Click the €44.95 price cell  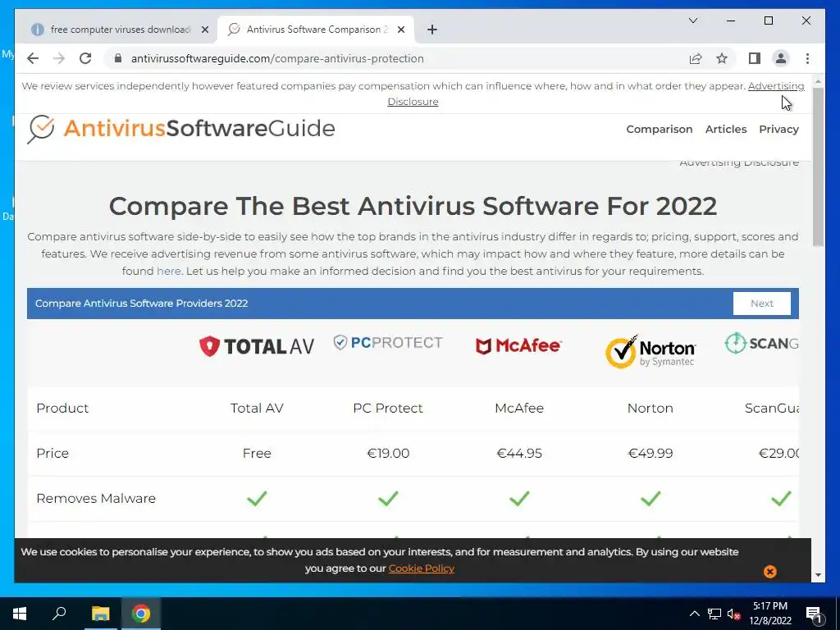coord(519,453)
